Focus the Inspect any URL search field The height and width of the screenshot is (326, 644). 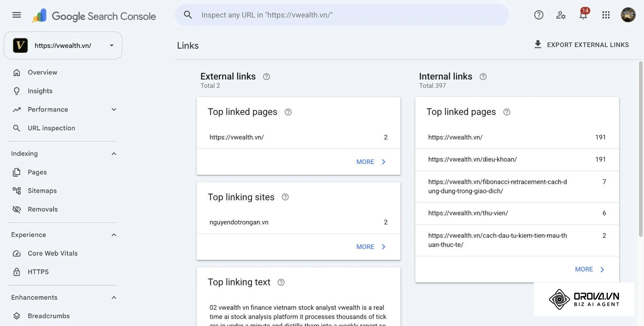coord(342,15)
